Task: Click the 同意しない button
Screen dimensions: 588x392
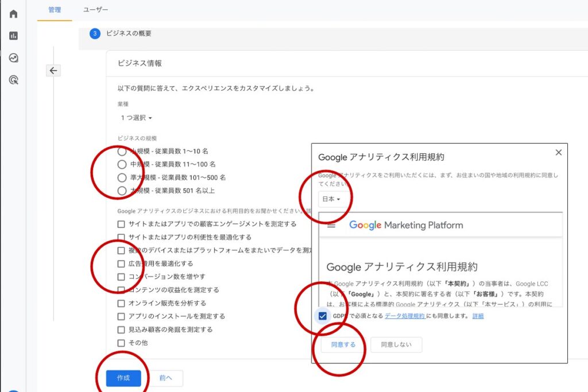Action: click(396, 344)
